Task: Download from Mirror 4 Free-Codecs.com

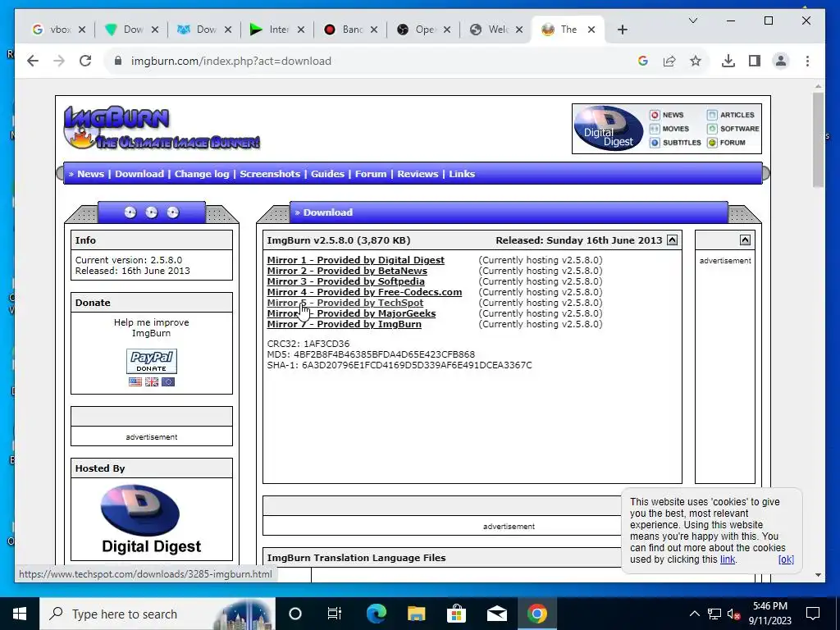Action: coord(364,293)
